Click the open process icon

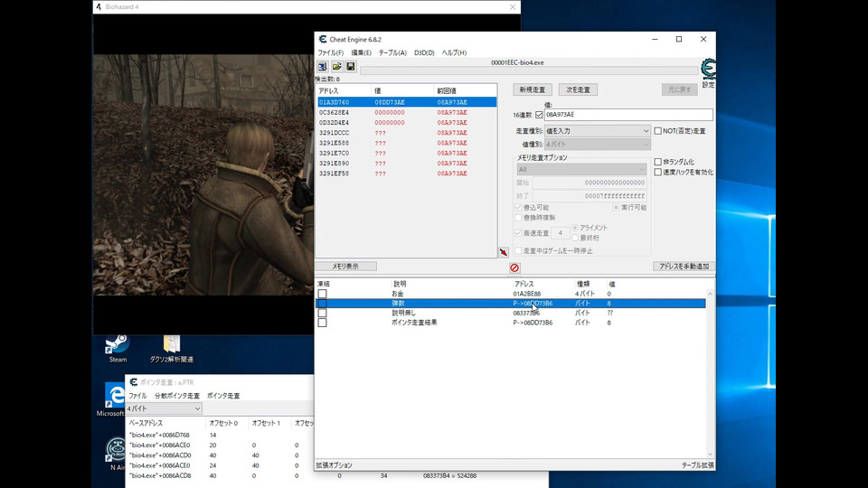pos(322,67)
